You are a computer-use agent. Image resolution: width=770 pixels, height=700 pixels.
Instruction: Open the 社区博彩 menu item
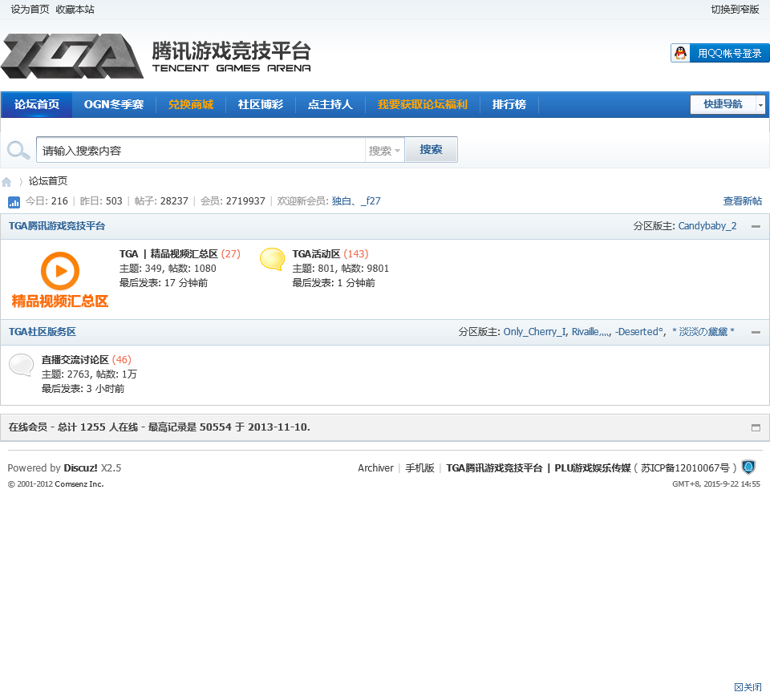(x=261, y=104)
